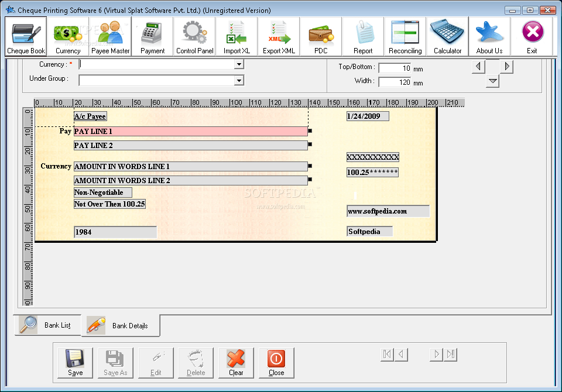Open the Cheque Book tool
The height and width of the screenshot is (392, 562).
pos(25,35)
